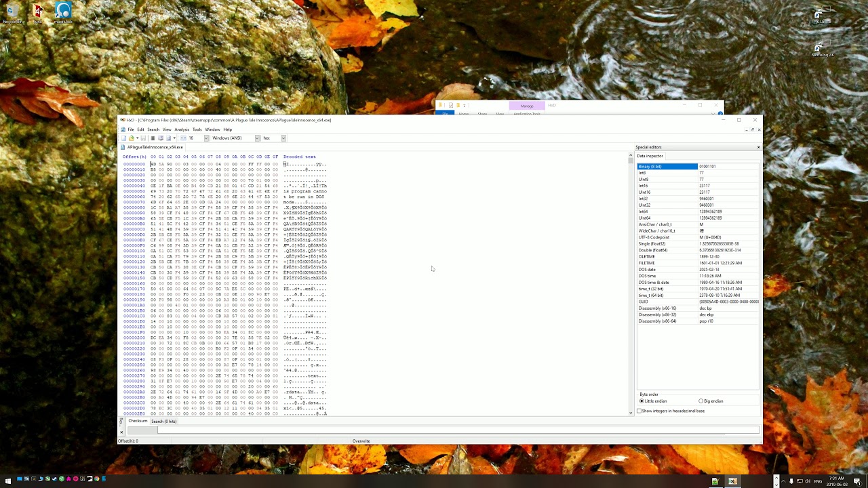Click the Open disk icon in toolbar
The image size is (868, 488).
pos(161,138)
